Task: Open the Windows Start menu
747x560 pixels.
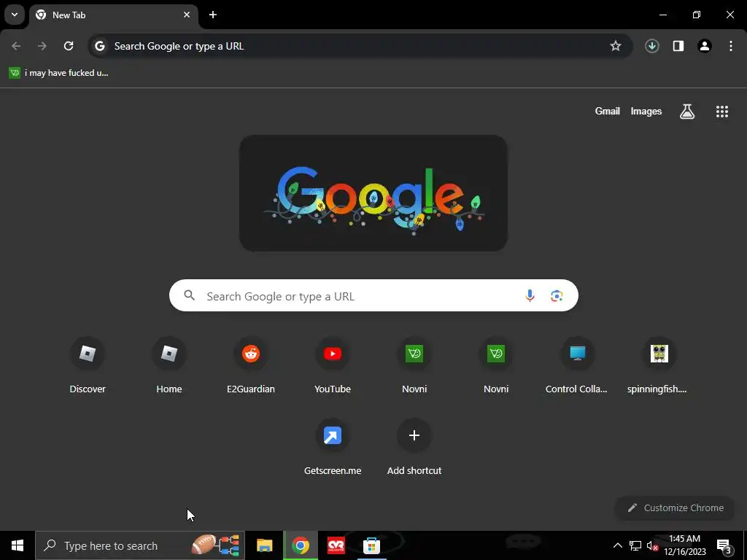Action: 18,545
